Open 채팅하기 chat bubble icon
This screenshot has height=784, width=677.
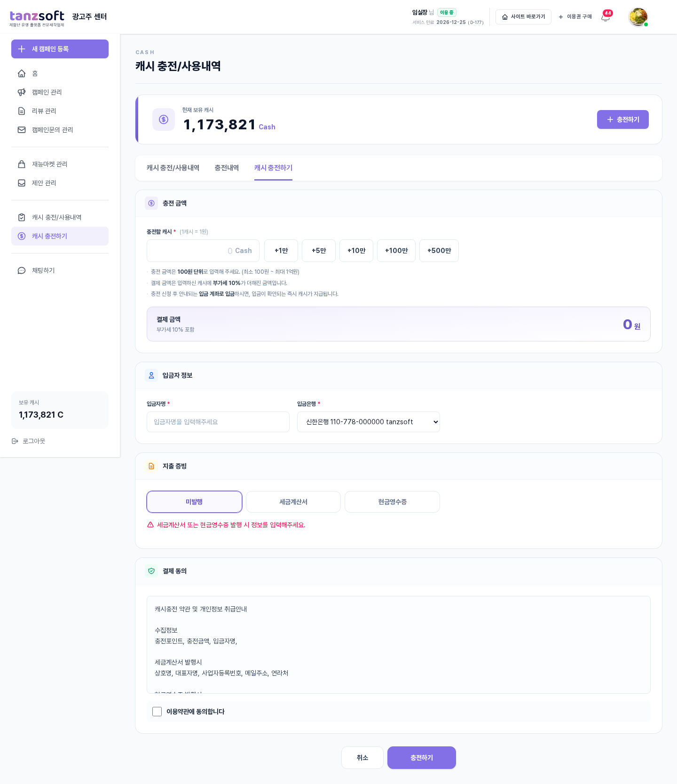click(x=22, y=270)
